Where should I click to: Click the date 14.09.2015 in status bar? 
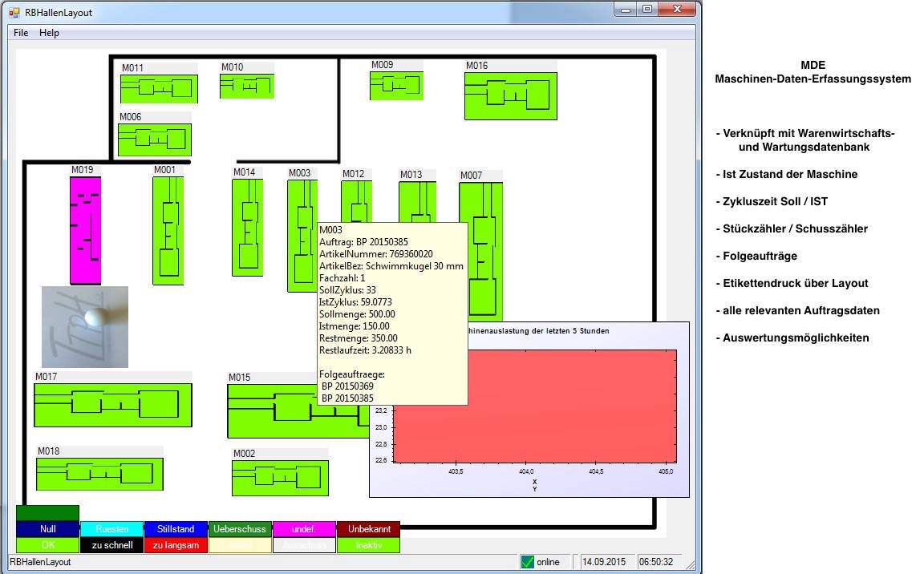click(604, 562)
